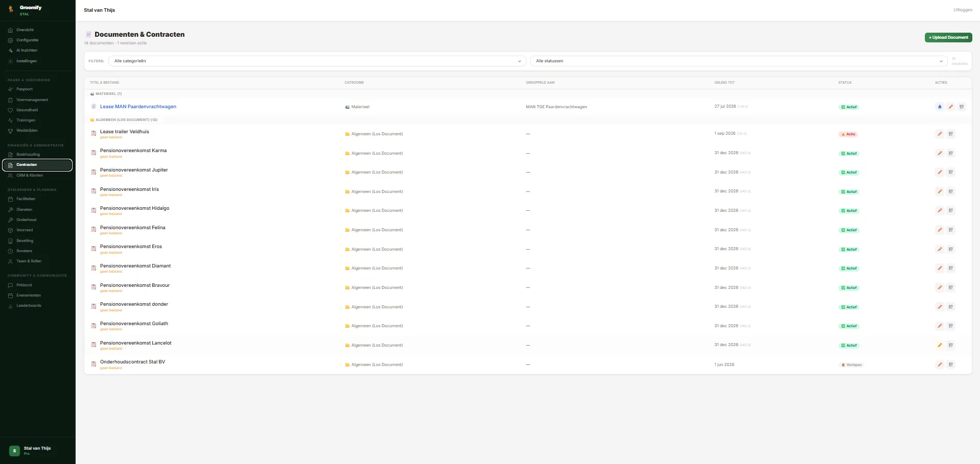Open the Alle categorieën filter dropdown
Screen dimensions: 980x464
317,61
